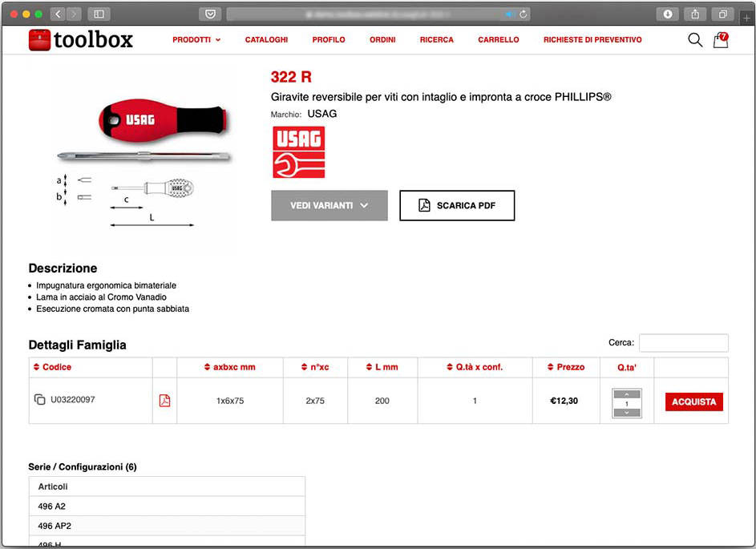Open the CARRELLO menu item
The height and width of the screenshot is (549, 756).
click(x=498, y=39)
